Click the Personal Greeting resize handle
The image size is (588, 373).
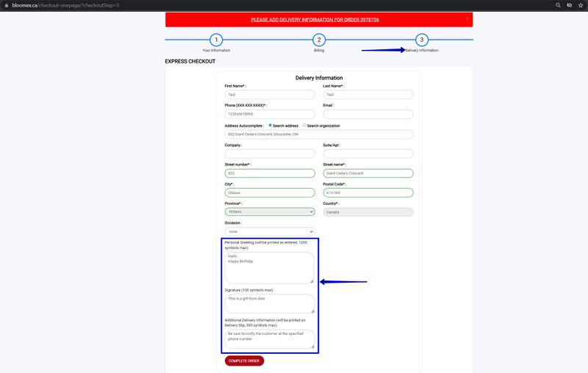click(312, 281)
